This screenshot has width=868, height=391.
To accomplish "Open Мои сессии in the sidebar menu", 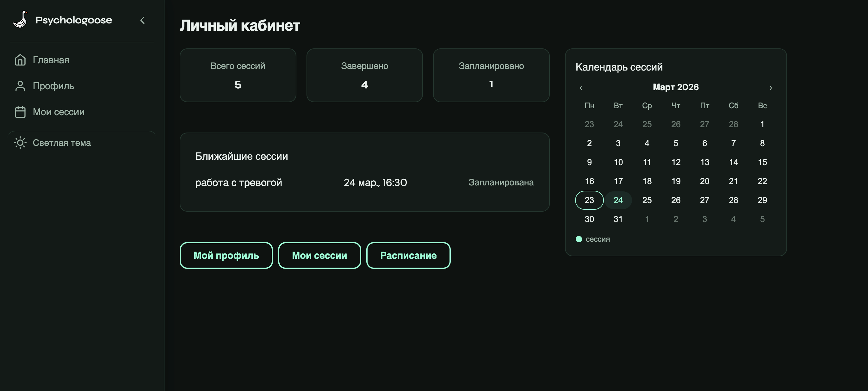I will click(82, 112).
